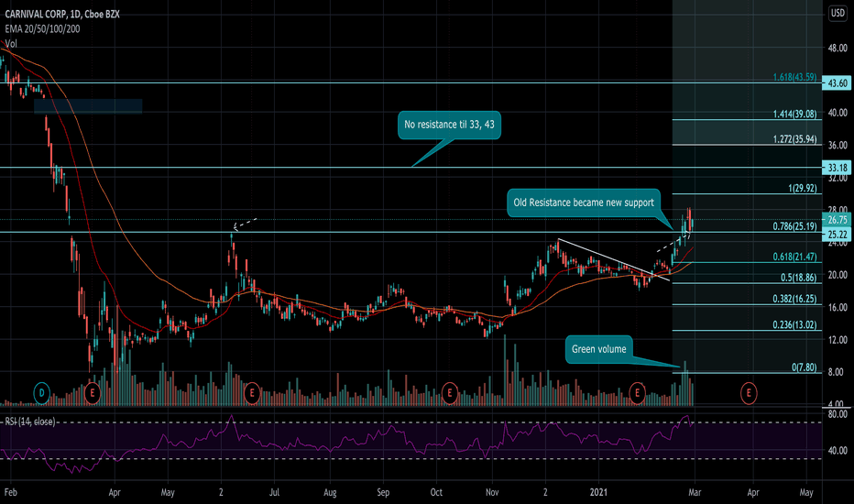
Task: Select the EMA 20/50/100/200 indicator label
Action: click(42, 29)
